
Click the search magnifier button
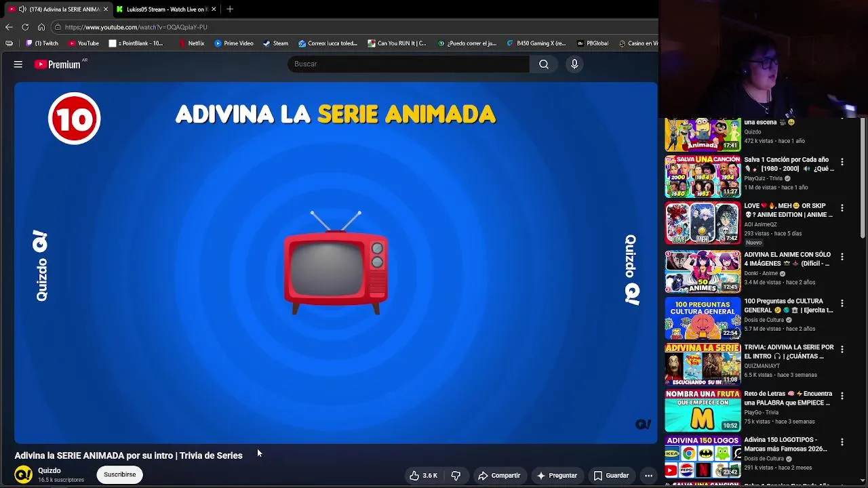click(x=544, y=64)
